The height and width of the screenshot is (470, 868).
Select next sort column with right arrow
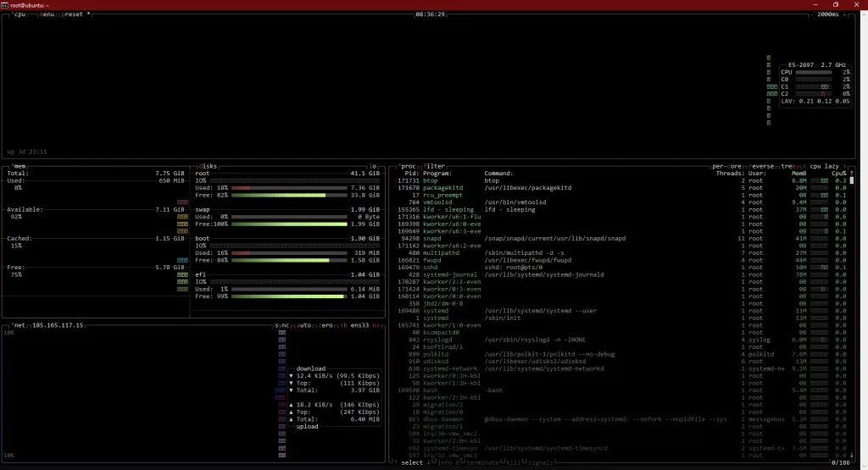845,166
